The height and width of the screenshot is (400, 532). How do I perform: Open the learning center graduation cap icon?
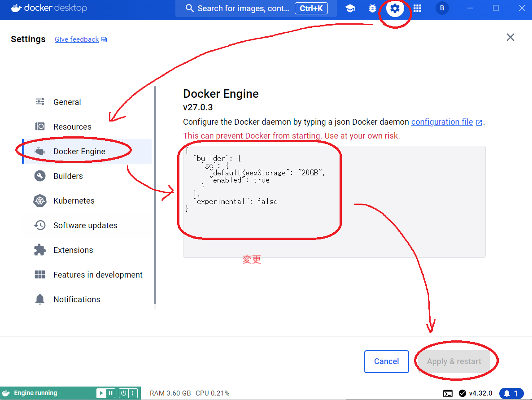[350, 8]
